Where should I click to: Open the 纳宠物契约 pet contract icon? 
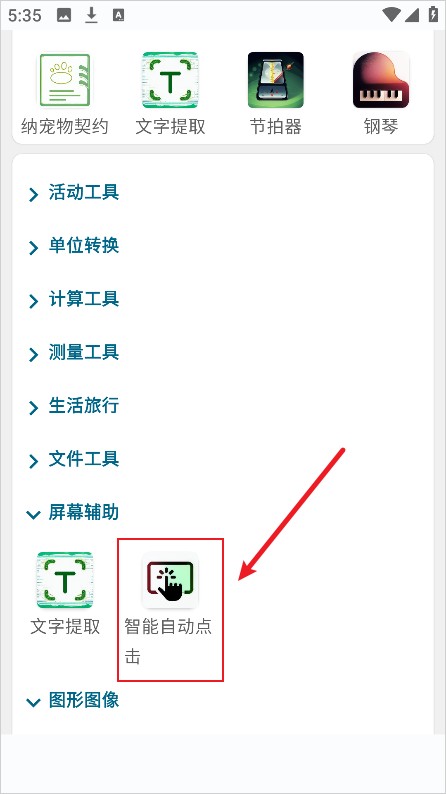[65, 81]
